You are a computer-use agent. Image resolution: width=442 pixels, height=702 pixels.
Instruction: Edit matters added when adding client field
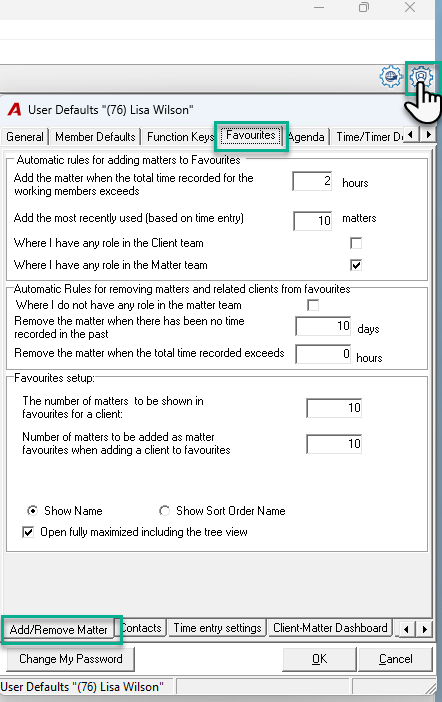pyautogui.click(x=334, y=444)
